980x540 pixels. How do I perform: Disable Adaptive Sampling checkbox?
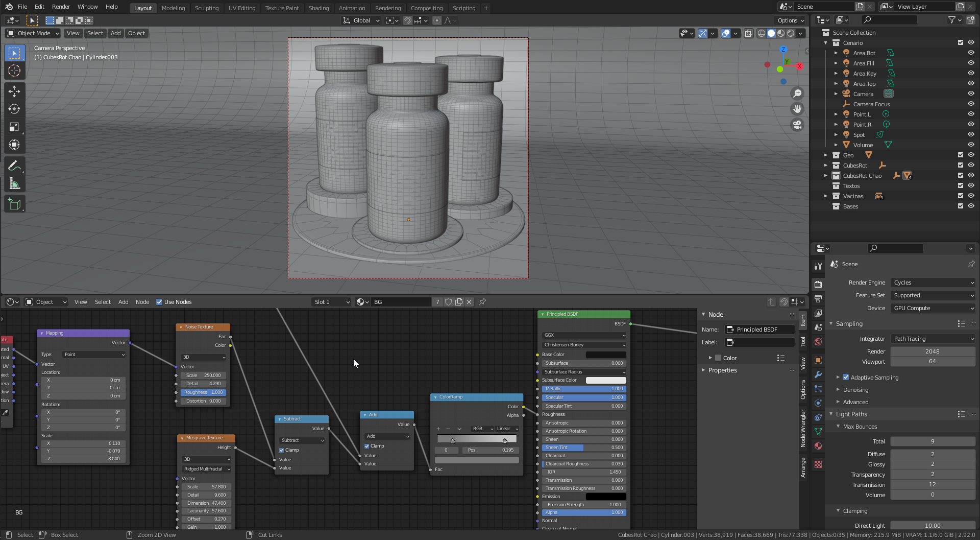846,378
